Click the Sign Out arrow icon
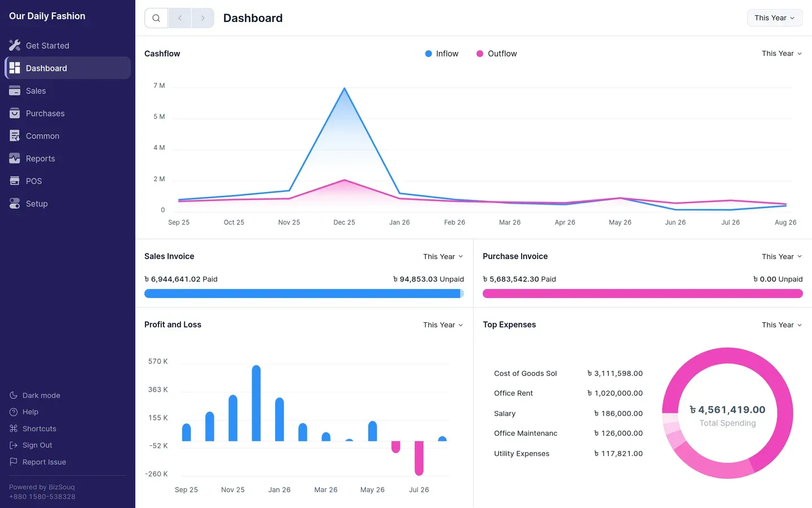The image size is (812, 508). 14,445
